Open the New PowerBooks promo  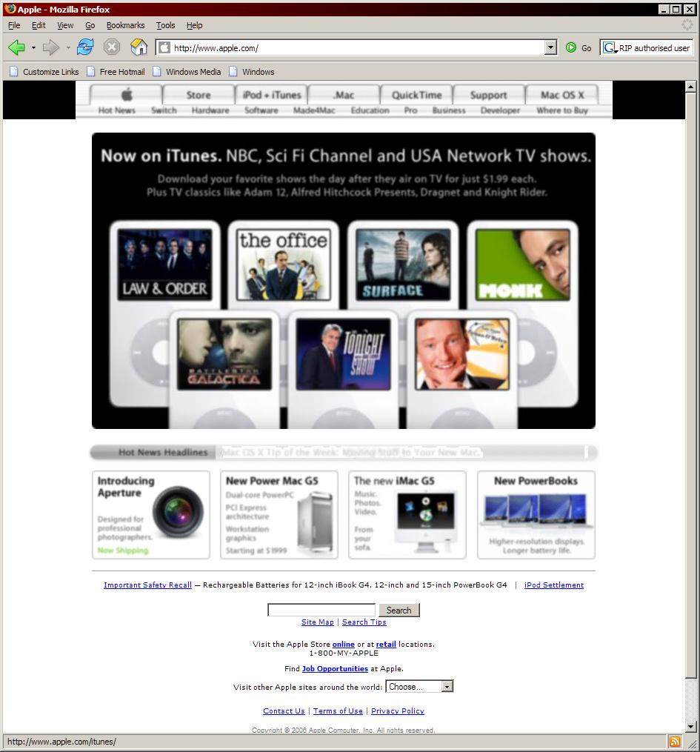tap(536, 515)
